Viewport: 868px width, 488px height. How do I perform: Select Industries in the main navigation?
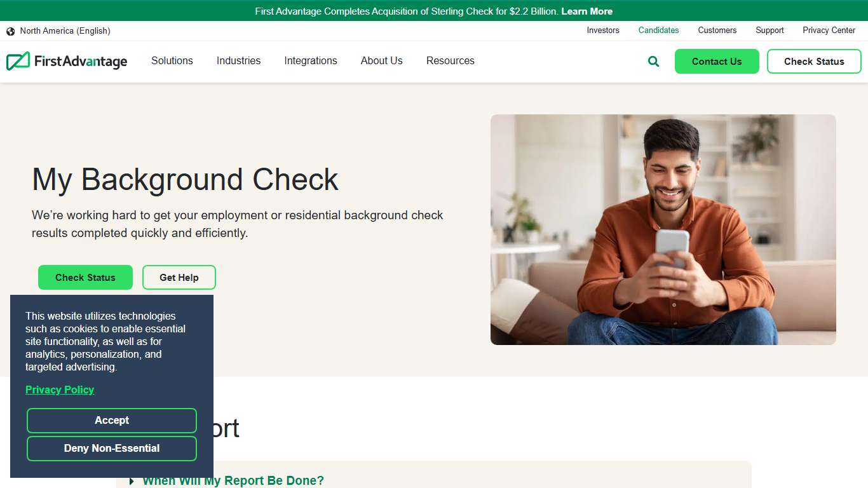point(238,61)
